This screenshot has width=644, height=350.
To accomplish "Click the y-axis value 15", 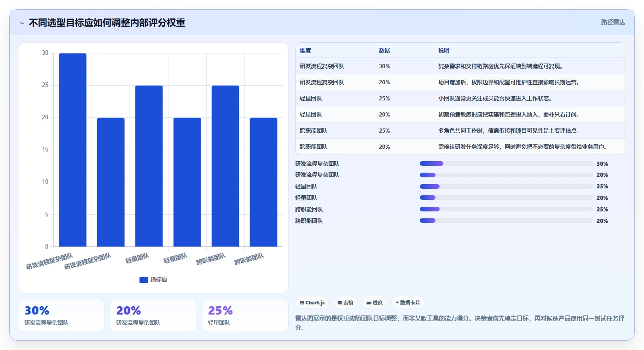I will (x=45, y=150).
